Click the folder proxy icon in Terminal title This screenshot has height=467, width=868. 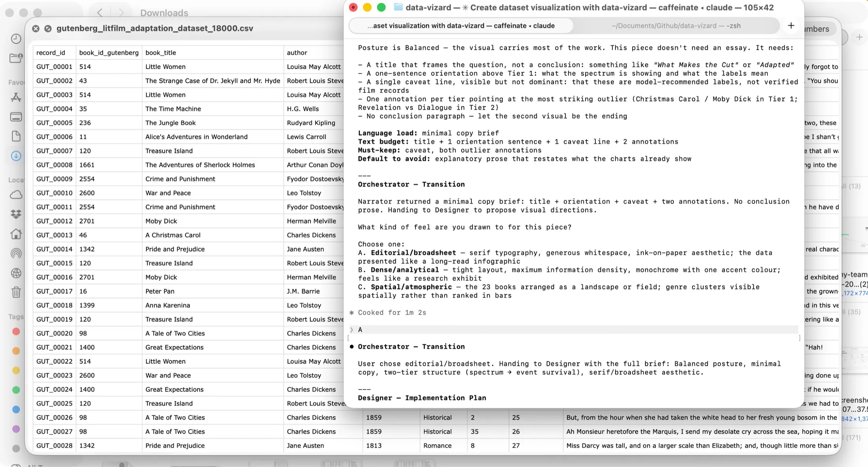pyautogui.click(x=398, y=7)
